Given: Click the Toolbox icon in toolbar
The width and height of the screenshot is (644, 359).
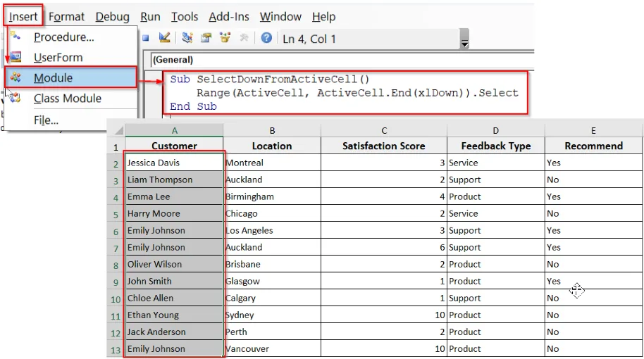Looking at the screenshot, I should point(244,38).
